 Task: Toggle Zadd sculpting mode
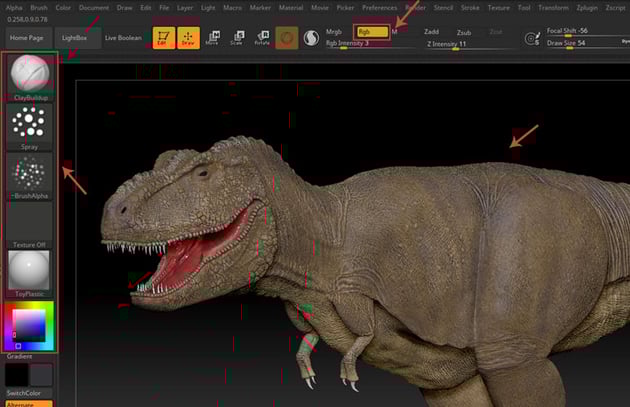[431, 32]
